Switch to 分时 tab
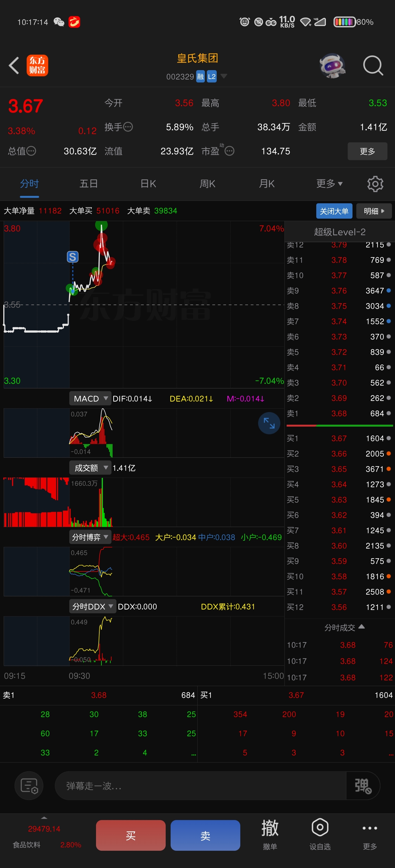 tap(29, 184)
